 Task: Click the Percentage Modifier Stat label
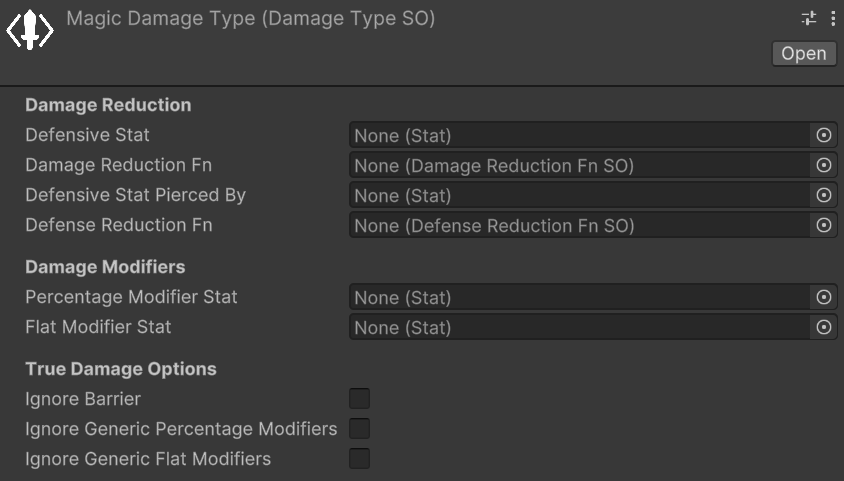pyautogui.click(x=131, y=297)
